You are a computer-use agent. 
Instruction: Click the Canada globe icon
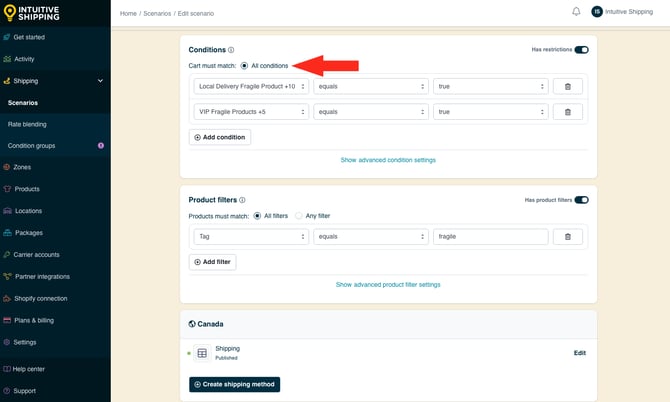[x=192, y=324]
